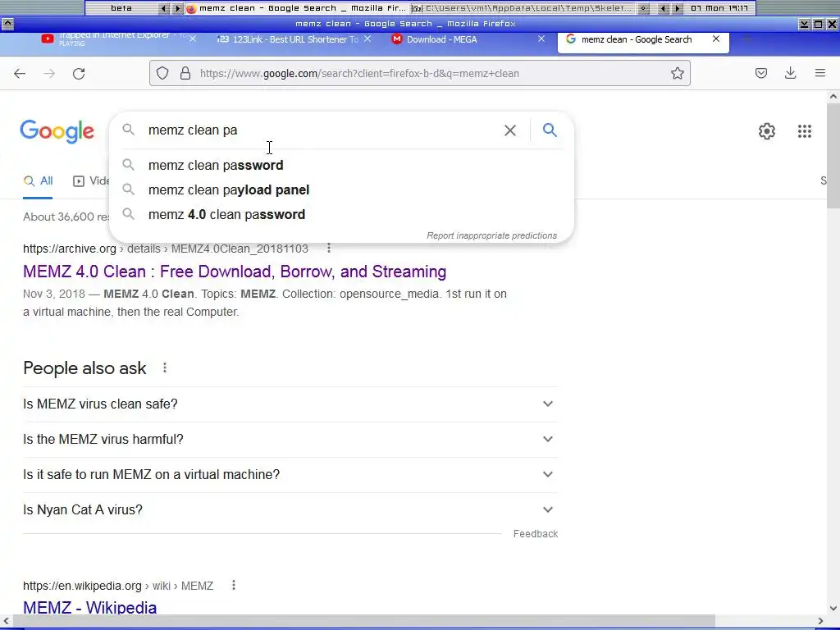Click into the Google search text field
Screen dimensions: 840x630
pos(322,130)
